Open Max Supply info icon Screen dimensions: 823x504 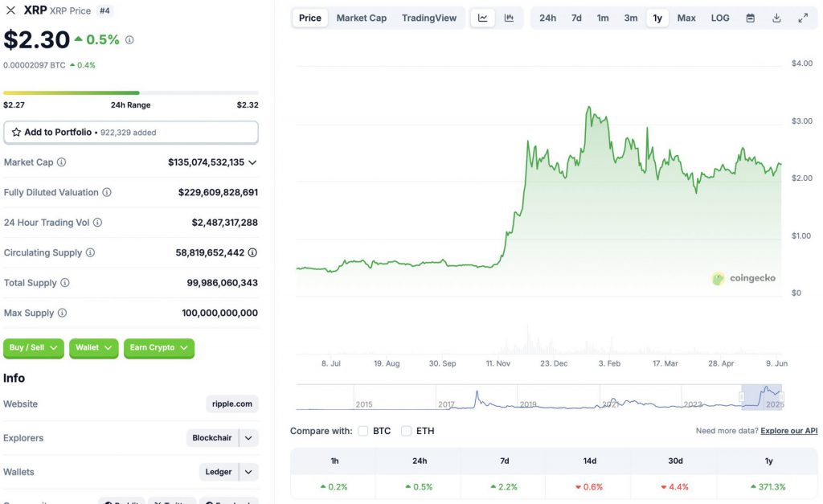pyautogui.click(x=62, y=313)
